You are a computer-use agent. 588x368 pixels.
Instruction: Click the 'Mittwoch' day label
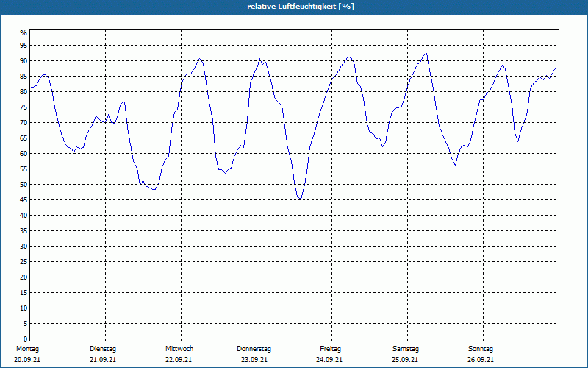pyautogui.click(x=179, y=349)
